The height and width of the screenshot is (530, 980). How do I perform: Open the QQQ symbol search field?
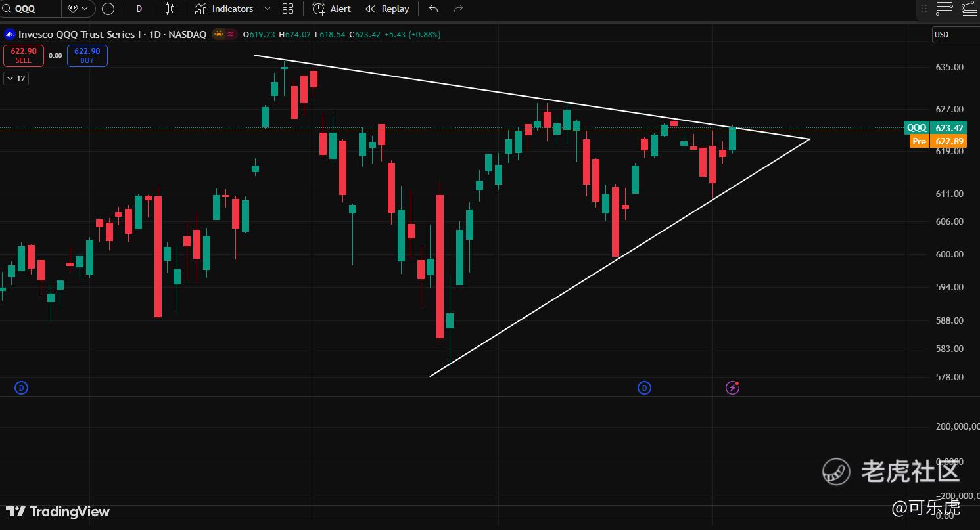pos(30,9)
